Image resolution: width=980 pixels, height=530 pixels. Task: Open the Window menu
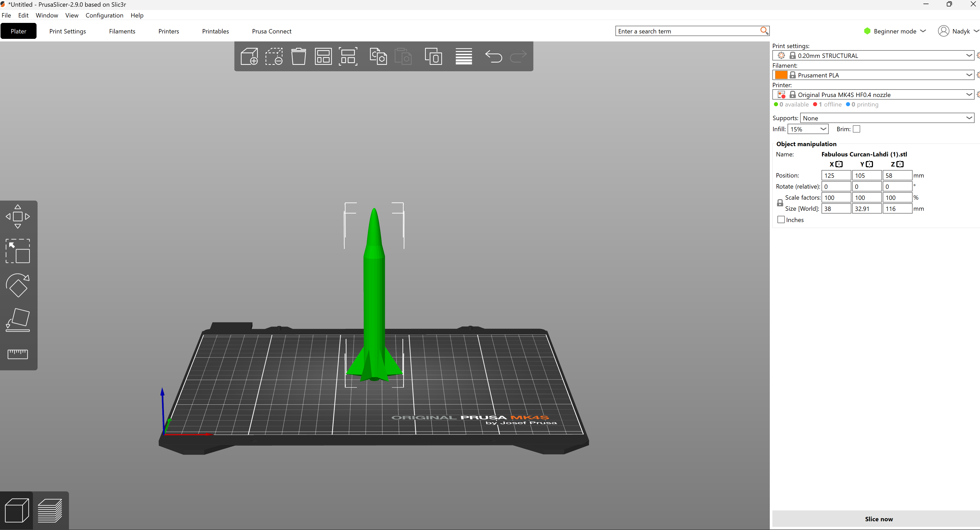(47, 15)
